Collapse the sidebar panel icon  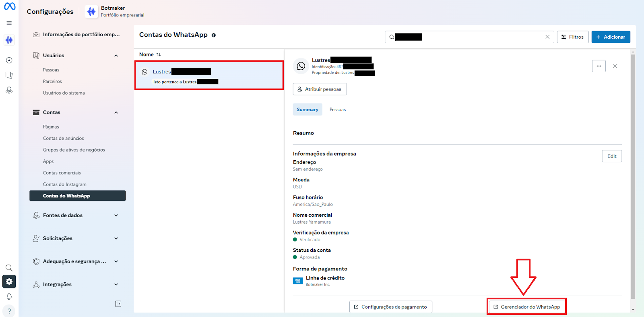[118, 304]
